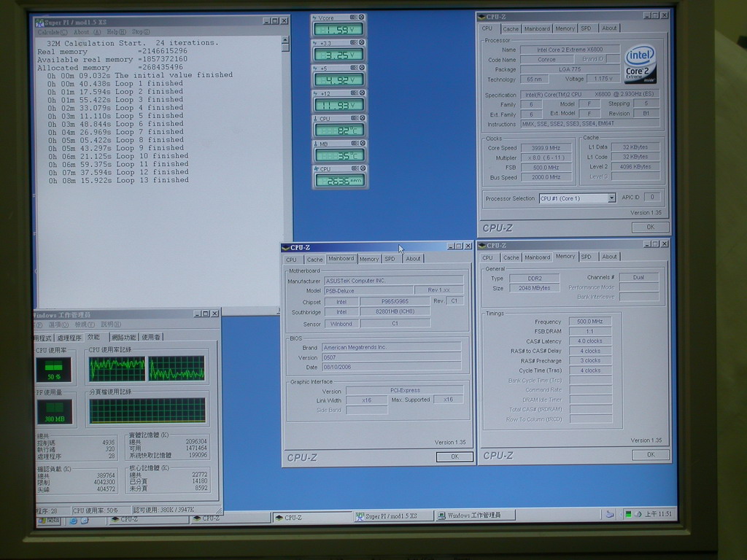This screenshot has width=747, height=560.
Task: Click the title bar icon of the CPU-Z Memory window
Action: (482, 246)
